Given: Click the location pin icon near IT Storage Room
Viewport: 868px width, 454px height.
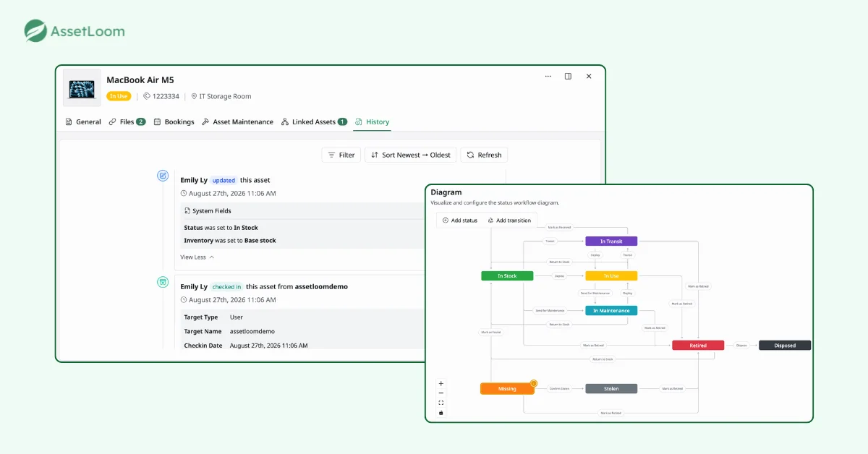Looking at the screenshot, I should (x=194, y=96).
